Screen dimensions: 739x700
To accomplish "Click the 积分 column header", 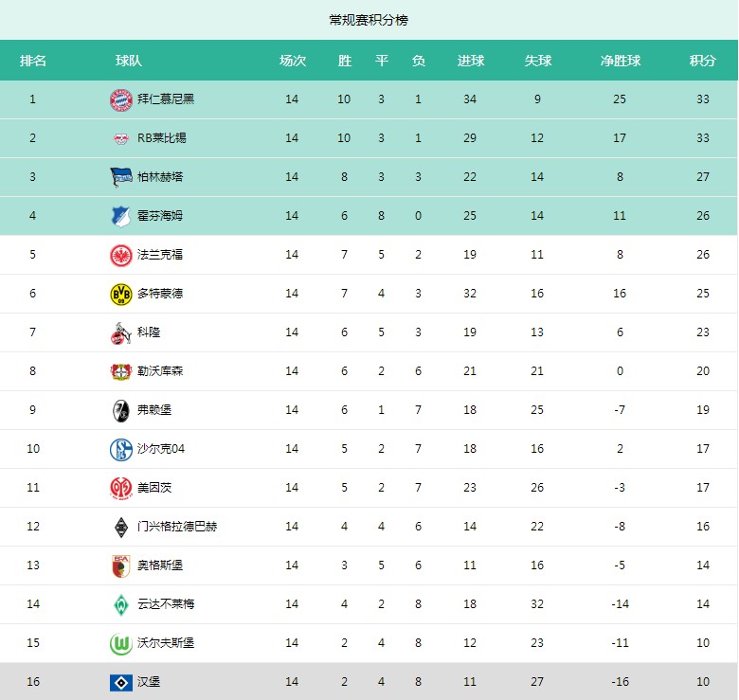I will coord(702,61).
